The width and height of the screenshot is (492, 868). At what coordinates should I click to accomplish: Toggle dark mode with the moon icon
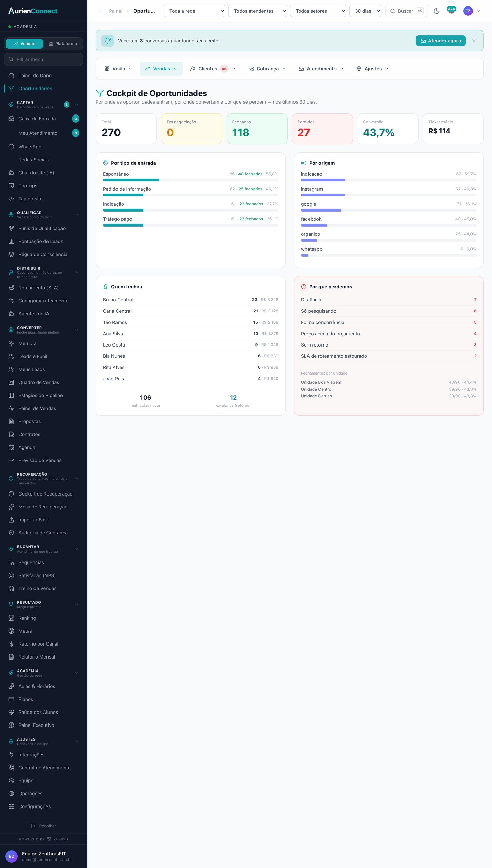(436, 11)
